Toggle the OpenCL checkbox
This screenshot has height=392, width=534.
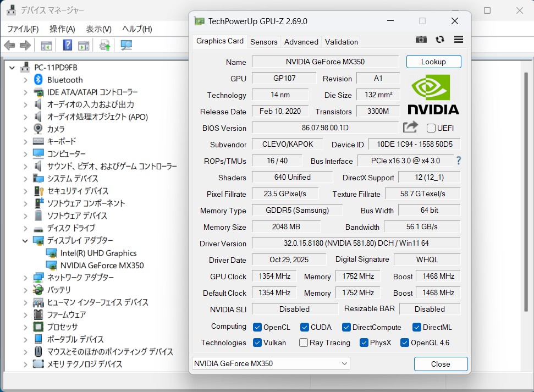(x=257, y=327)
